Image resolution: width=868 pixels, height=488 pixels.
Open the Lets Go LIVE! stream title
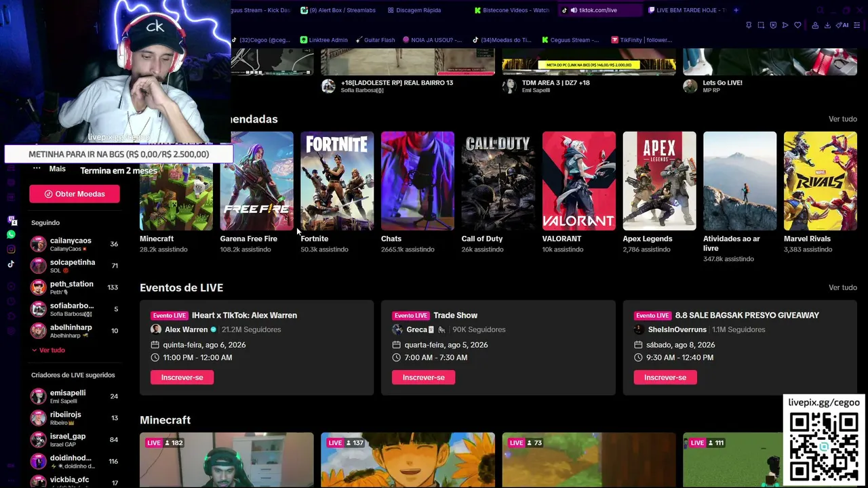coord(723,83)
